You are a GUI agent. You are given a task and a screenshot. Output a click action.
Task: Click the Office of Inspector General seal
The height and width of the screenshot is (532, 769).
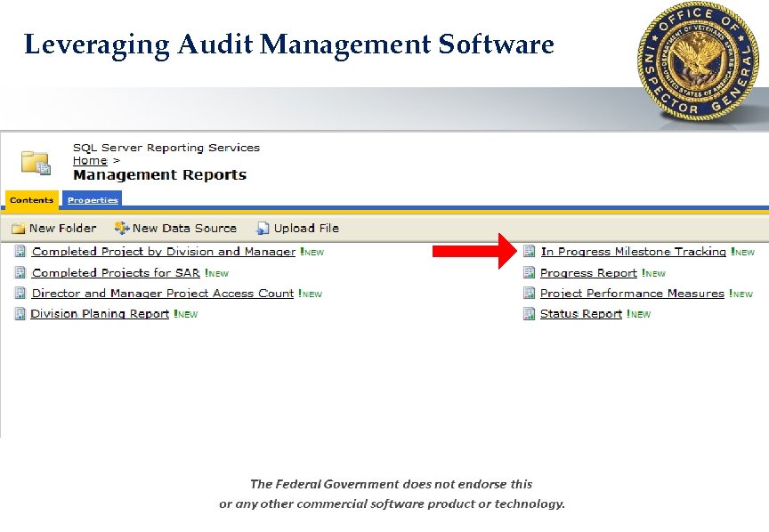pyautogui.click(x=699, y=61)
